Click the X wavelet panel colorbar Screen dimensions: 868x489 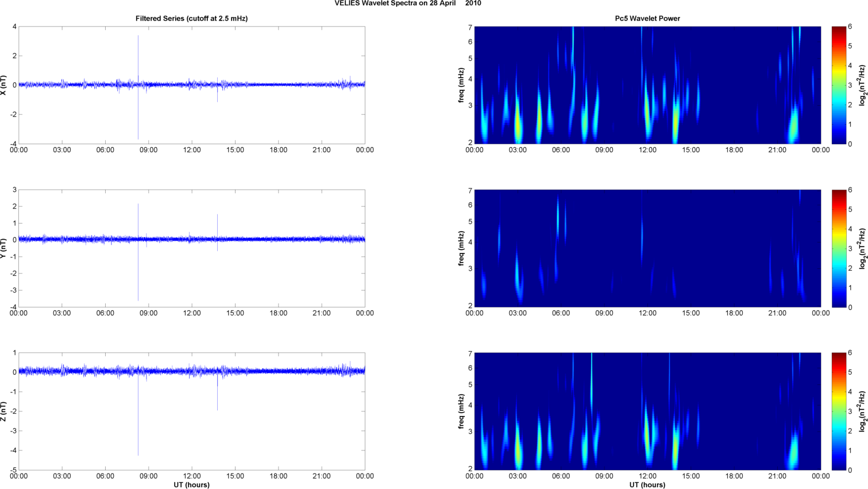pyautogui.click(x=839, y=85)
